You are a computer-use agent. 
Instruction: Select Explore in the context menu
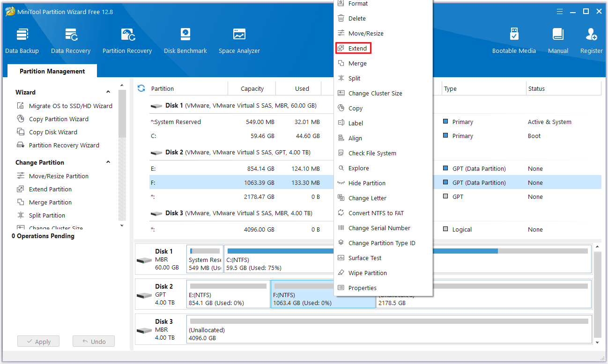383,168
